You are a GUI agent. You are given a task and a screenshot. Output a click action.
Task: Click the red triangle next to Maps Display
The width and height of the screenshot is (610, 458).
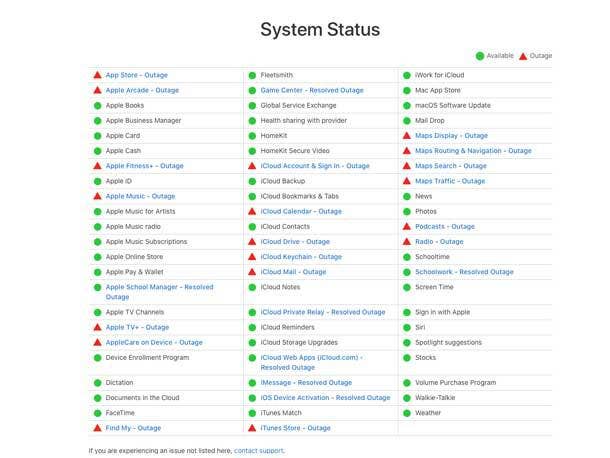click(x=406, y=135)
